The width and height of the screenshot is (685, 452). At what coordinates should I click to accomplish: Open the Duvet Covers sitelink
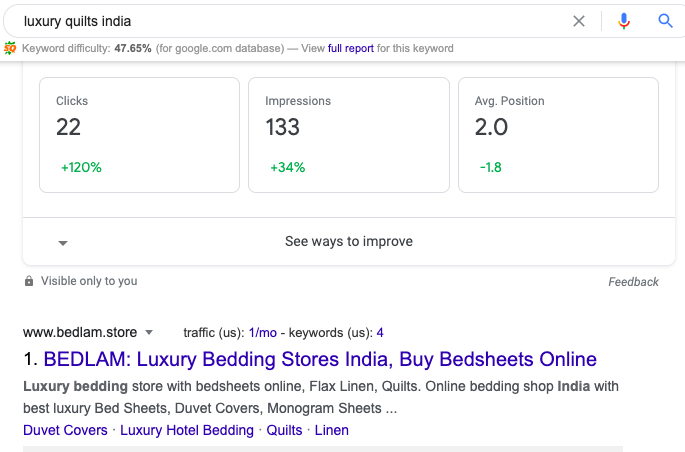coord(65,430)
